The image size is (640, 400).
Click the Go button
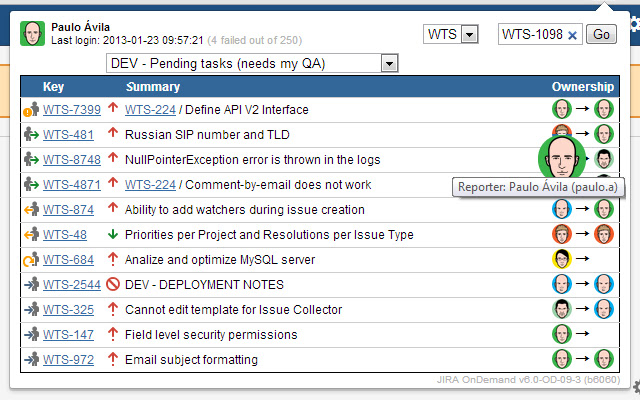pos(601,34)
